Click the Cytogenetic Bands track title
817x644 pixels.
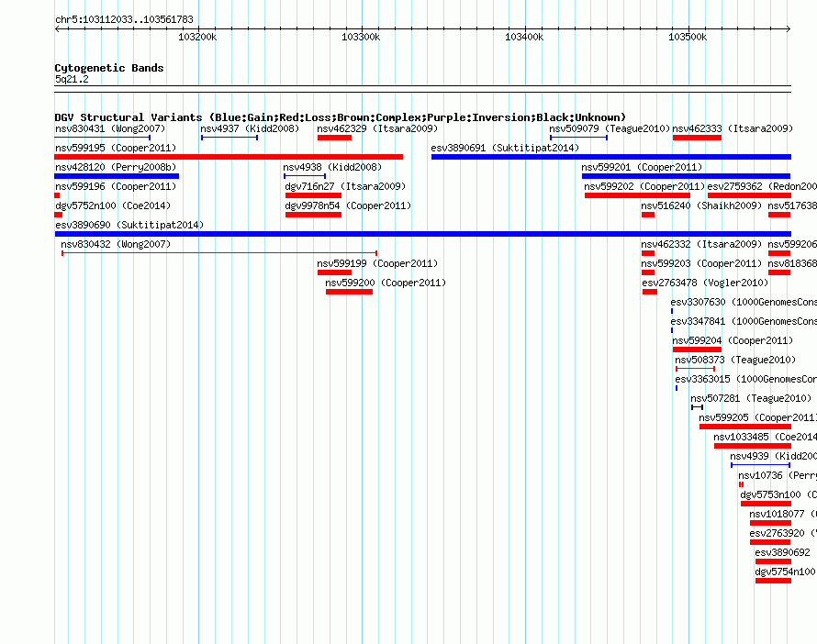[x=109, y=68]
